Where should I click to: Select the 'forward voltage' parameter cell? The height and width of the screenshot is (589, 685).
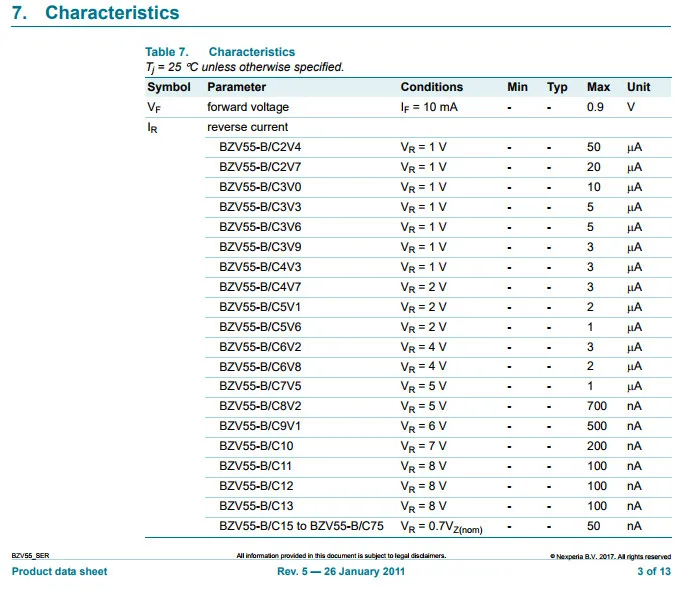click(x=248, y=107)
